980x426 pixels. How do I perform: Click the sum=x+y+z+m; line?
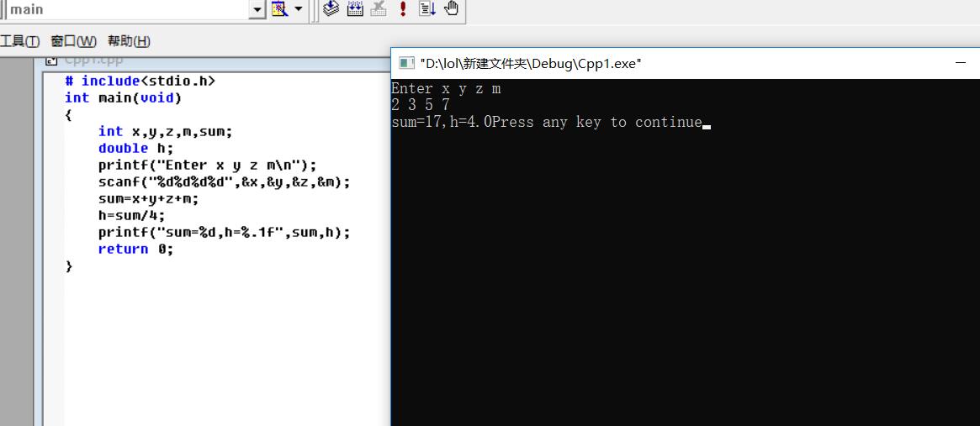pos(149,199)
